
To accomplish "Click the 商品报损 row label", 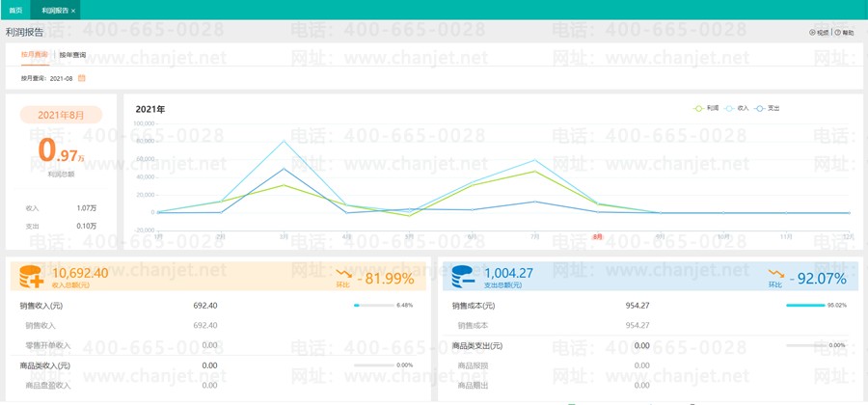I will coord(474,365).
